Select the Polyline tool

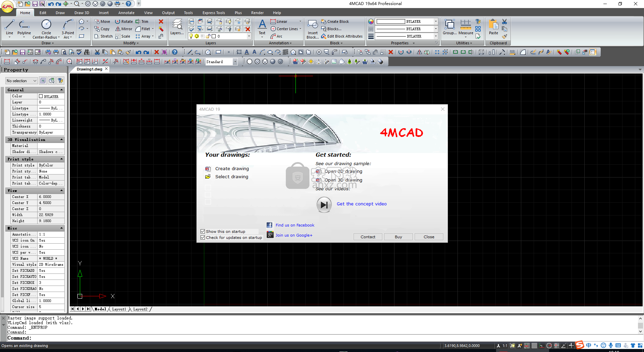point(24,28)
